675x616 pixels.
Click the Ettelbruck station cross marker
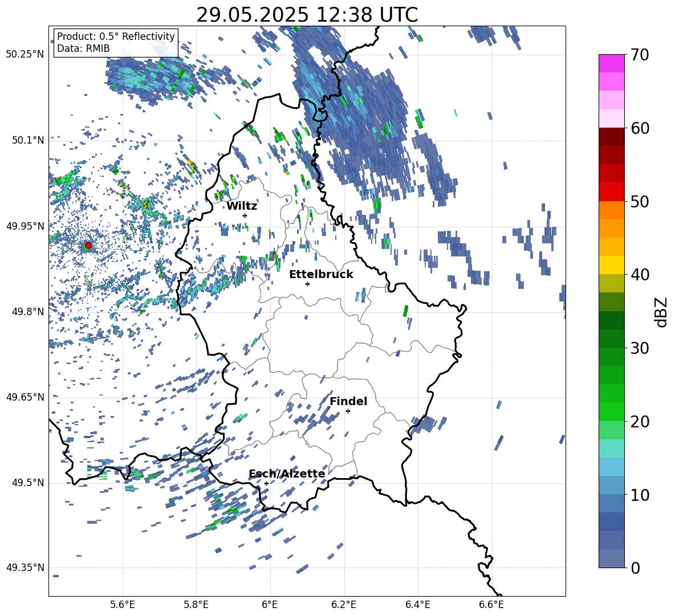[307, 284]
